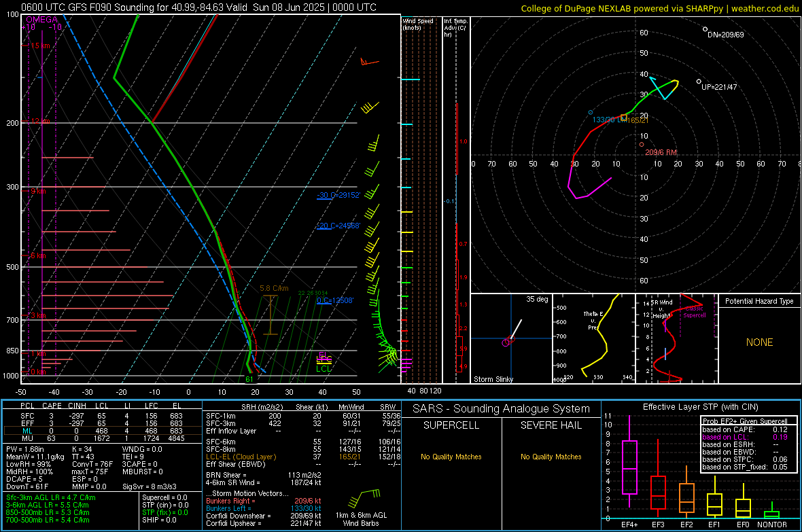The height and width of the screenshot is (532, 802).
Task: Click the green LCL label on the skew-T
Action: [324, 368]
